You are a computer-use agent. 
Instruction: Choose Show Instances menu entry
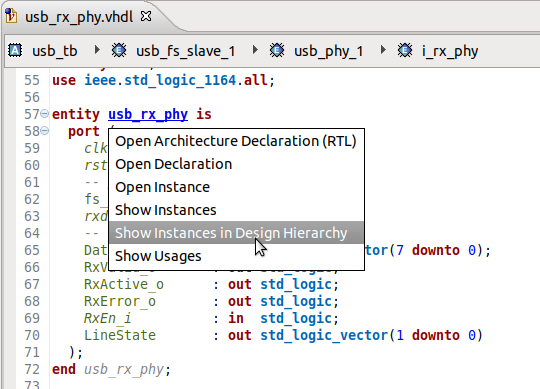(x=237, y=210)
